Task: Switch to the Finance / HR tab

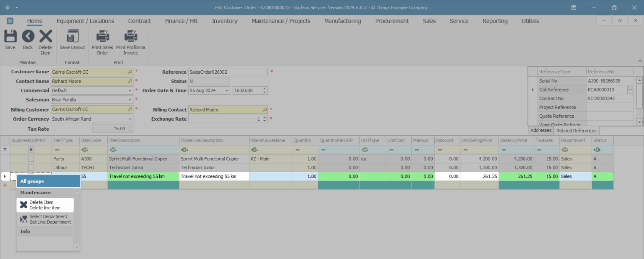Action: 181,21
